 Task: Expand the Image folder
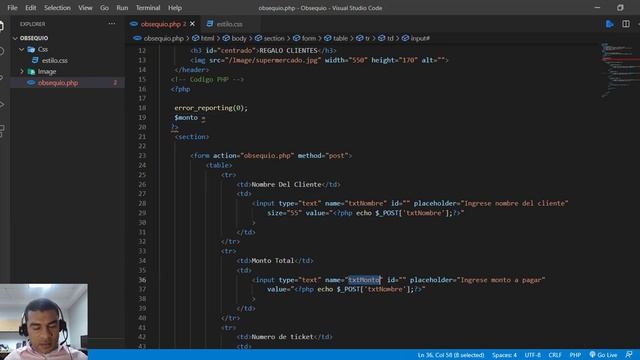point(22,71)
